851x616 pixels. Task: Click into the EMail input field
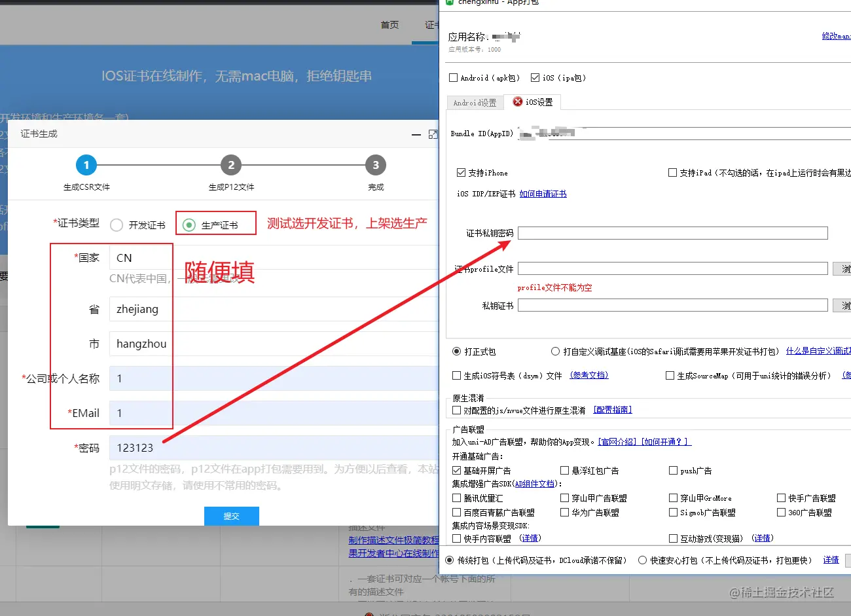click(274, 413)
